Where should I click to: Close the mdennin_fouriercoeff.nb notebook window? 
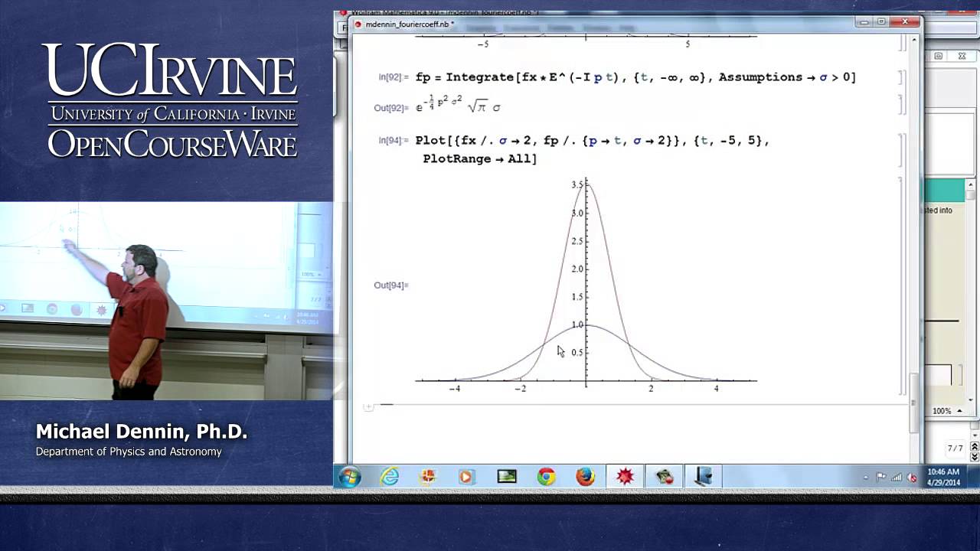[x=905, y=22]
